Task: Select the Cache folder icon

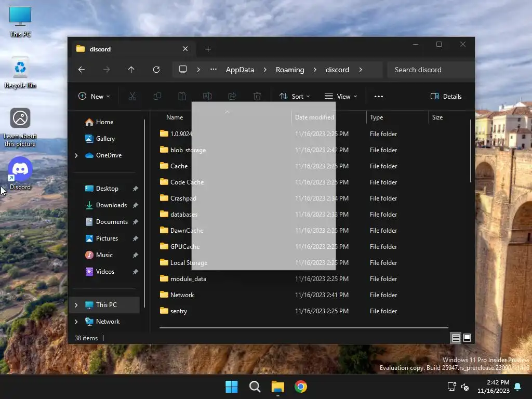Action: (x=164, y=166)
